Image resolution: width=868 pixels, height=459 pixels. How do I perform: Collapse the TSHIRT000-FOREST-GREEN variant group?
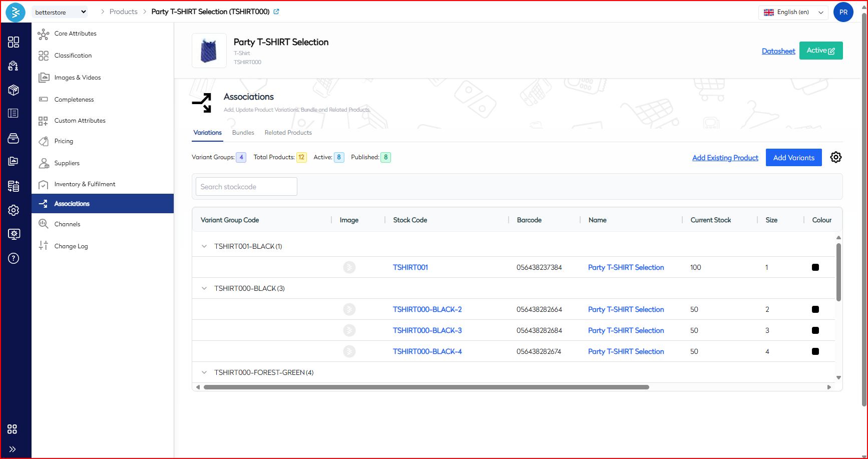204,372
